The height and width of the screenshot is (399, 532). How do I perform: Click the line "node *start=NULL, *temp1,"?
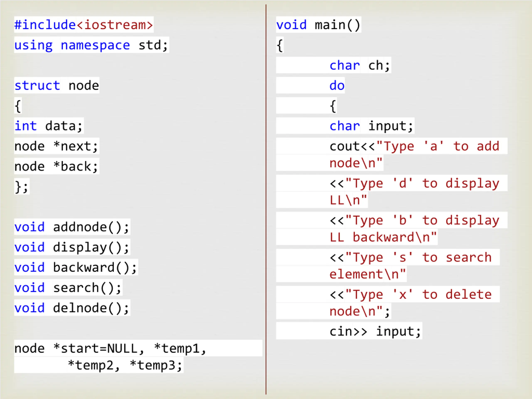click(x=110, y=348)
